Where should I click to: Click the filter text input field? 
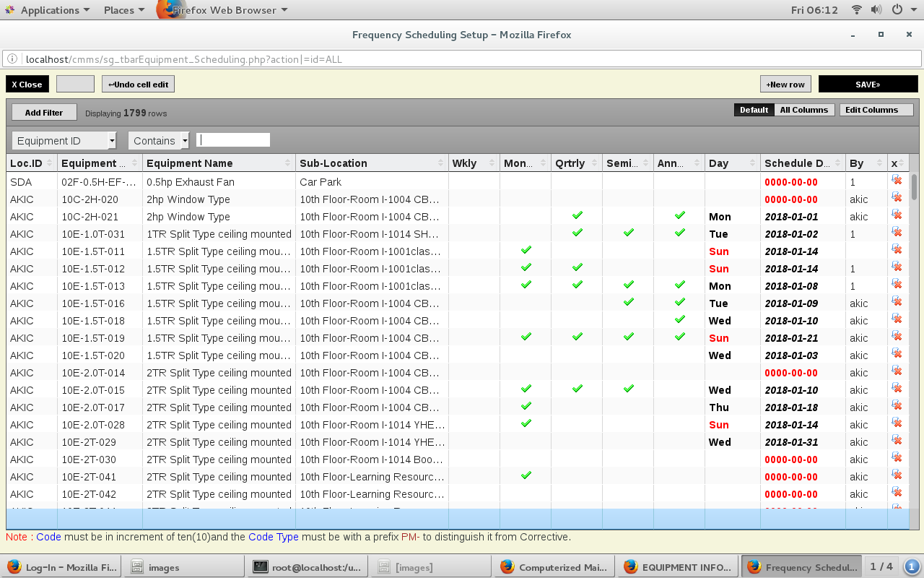pos(233,140)
